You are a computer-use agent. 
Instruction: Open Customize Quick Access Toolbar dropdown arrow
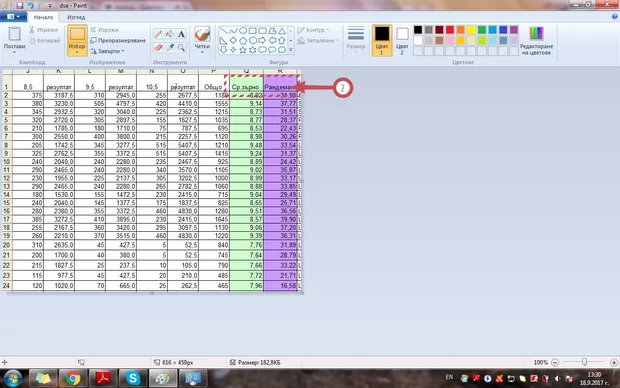coord(50,6)
